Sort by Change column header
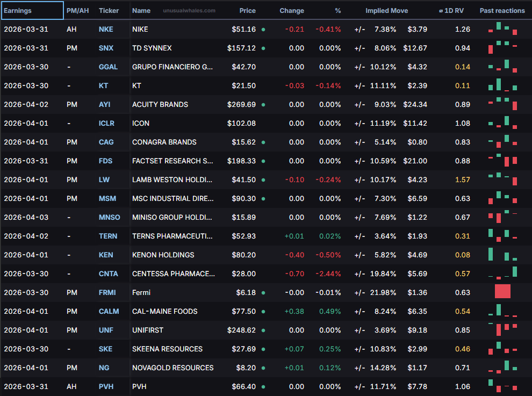 [x=292, y=11]
